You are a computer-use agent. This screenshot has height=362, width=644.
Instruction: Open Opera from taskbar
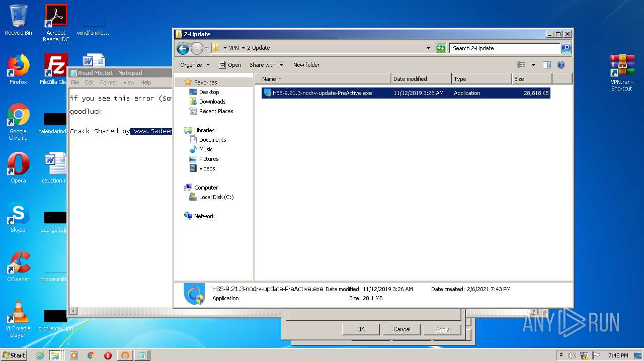[108, 355]
